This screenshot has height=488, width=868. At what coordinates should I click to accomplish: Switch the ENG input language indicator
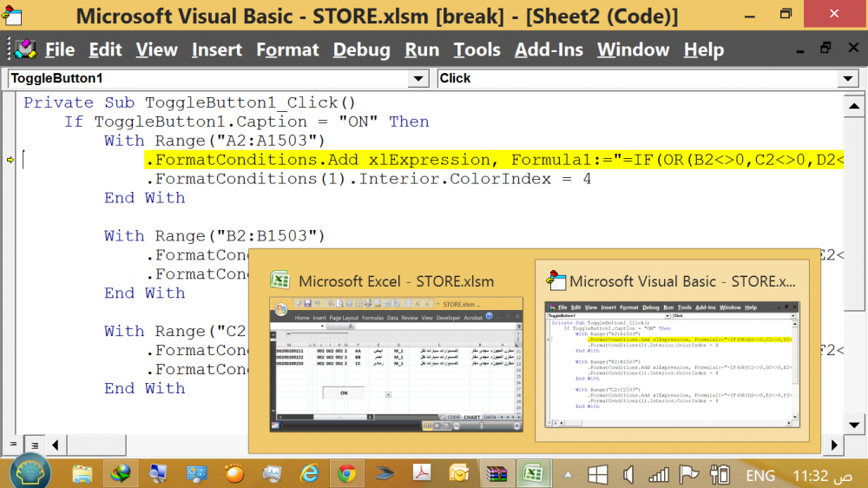coord(760,476)
